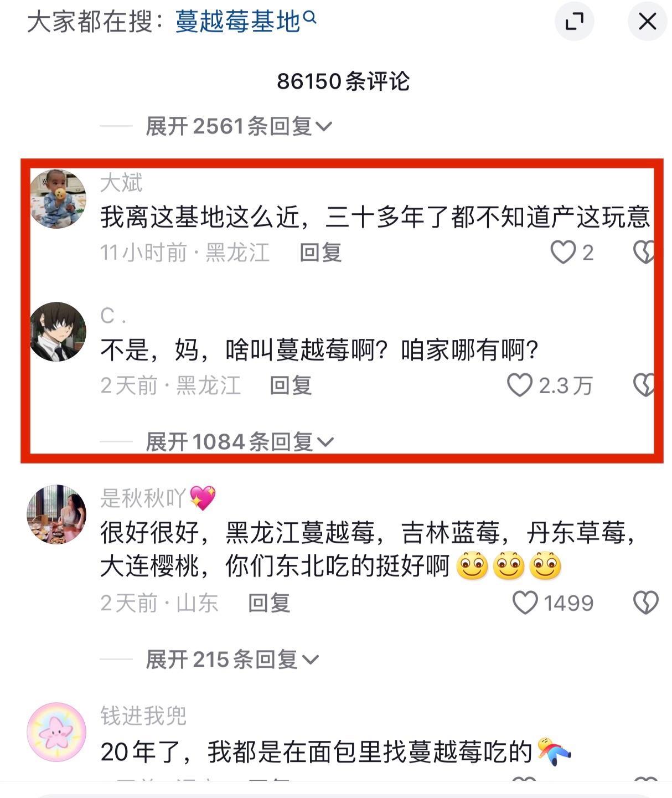Open the 蔓越莓基地 trending search link

click(x=238, y=22)
